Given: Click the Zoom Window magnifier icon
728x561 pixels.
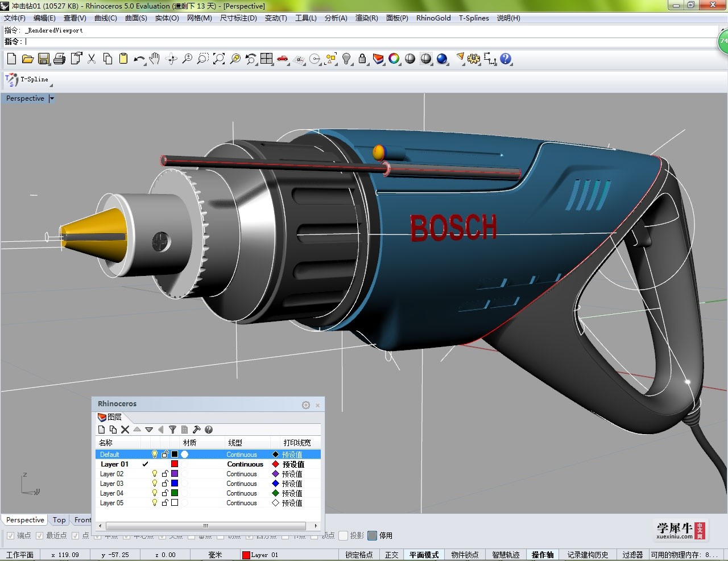Looking at the screenshot, I should pos(203,59).
